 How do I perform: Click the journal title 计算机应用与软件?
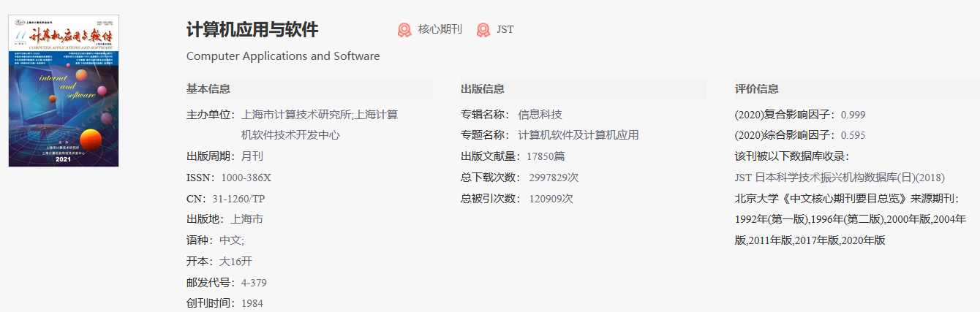(252, 30)
